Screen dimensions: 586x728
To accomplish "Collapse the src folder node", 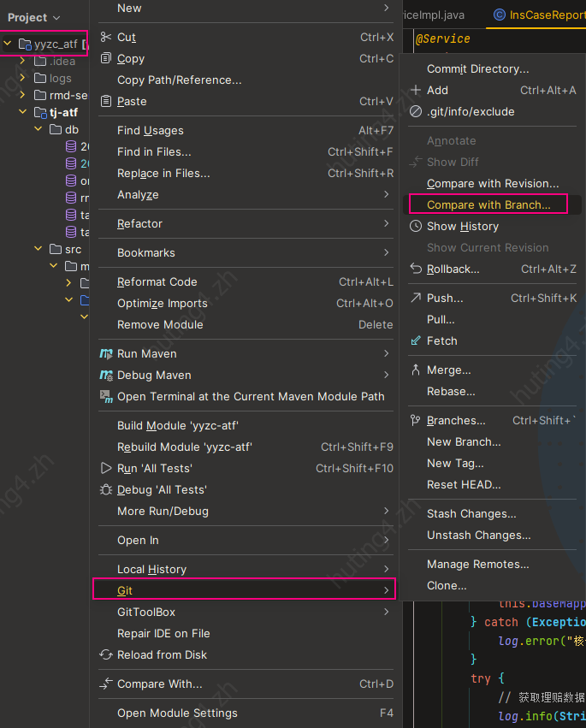I will [x=38, y=249].
